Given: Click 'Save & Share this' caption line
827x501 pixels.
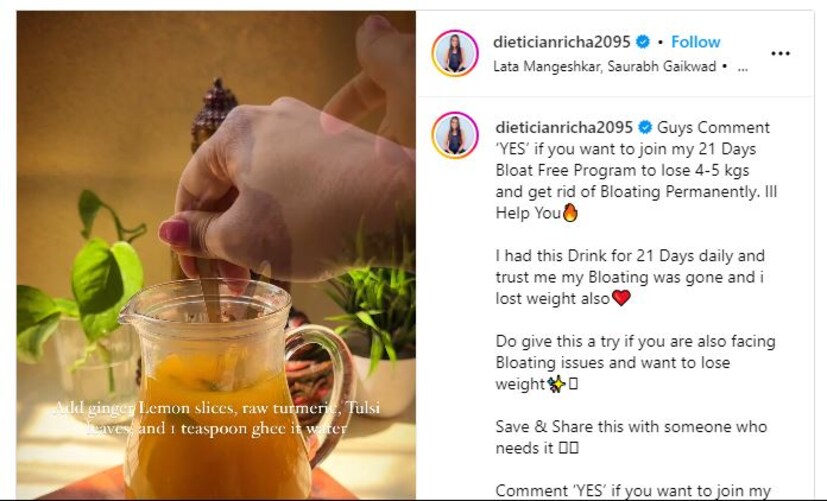Looking at the screenshot, I should pyautogui.click(x=631, y=437).
